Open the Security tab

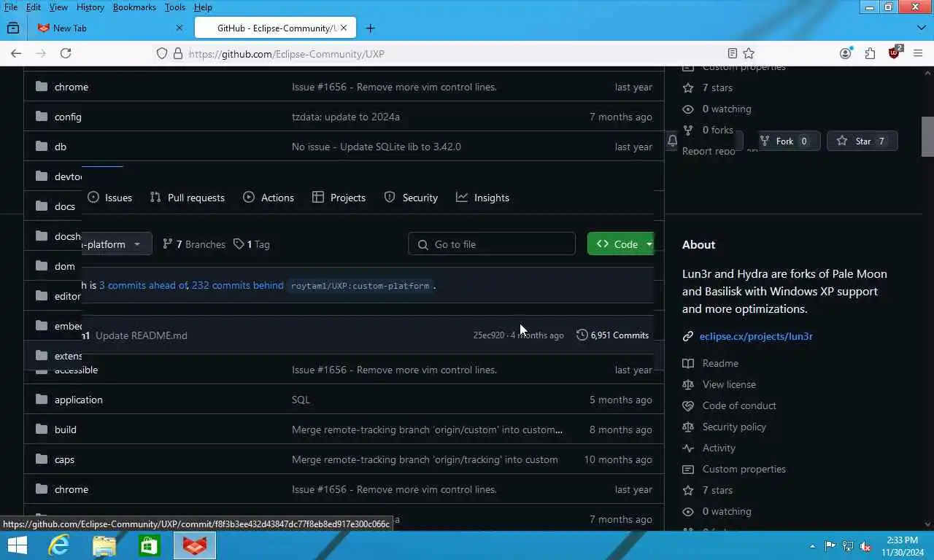tap(411, 198)
